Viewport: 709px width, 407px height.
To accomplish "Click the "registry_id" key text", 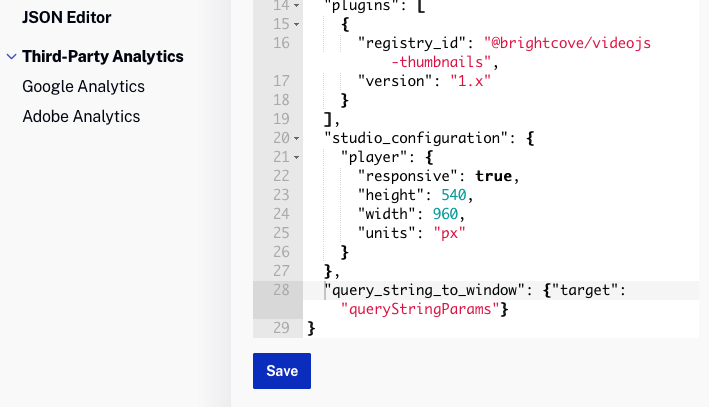I will coord(411,43).
